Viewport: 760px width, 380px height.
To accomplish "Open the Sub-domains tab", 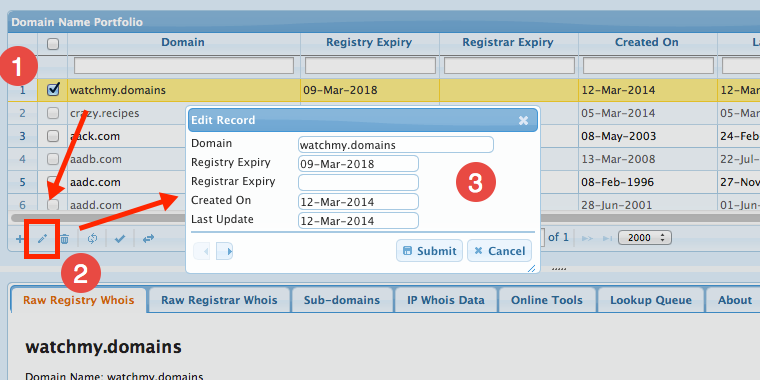I will (342, 300).
